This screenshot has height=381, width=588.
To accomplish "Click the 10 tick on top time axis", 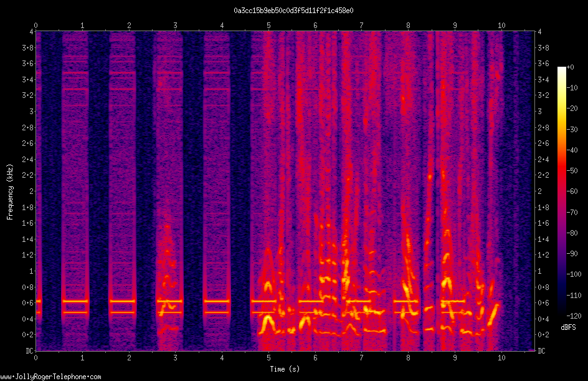I will [x=501, y=25].
